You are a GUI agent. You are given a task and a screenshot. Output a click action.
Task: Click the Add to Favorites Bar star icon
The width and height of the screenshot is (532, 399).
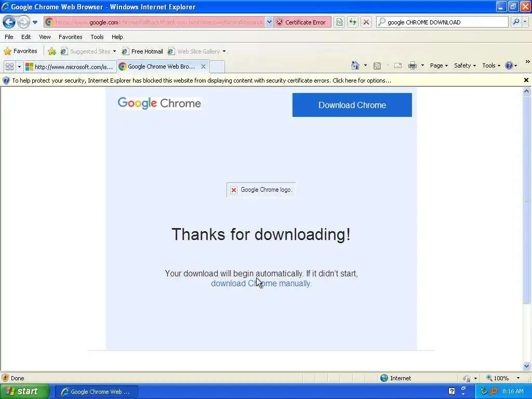point(52,51)
